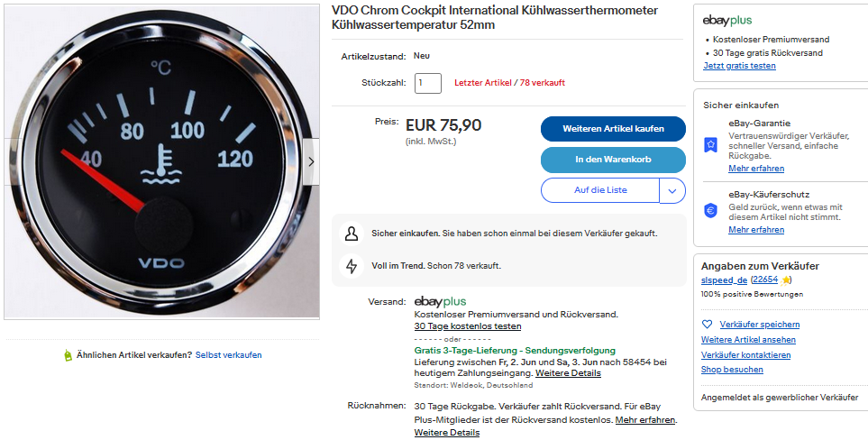The image size is (868, 440).
Task: Click the secure shopping person icon
Action: click(352, 234)
